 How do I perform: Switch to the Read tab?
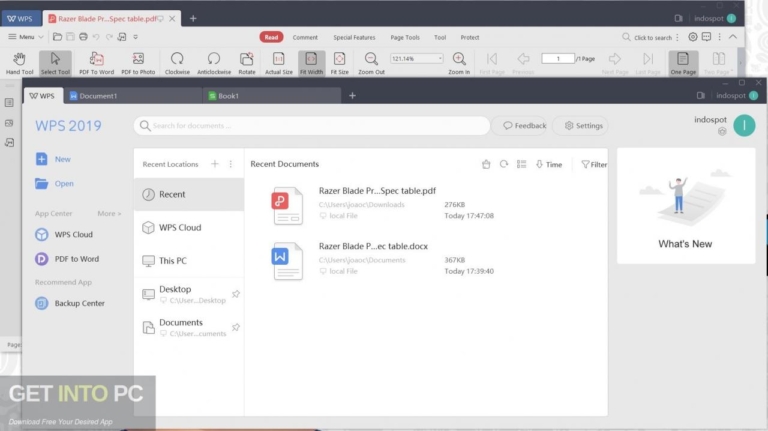pyautogui.click(x=271, y=37)
